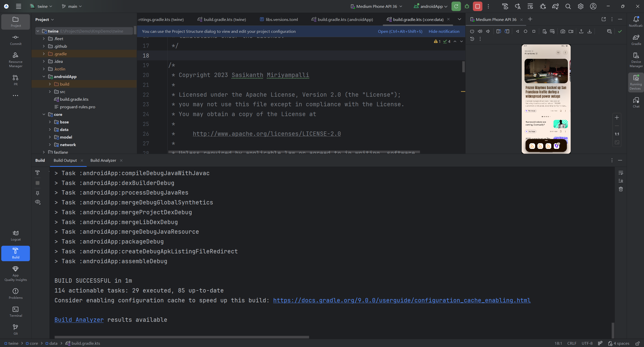Open the Gradle configuration cache docs link
The image size is (644, 347).
[402, 300]
